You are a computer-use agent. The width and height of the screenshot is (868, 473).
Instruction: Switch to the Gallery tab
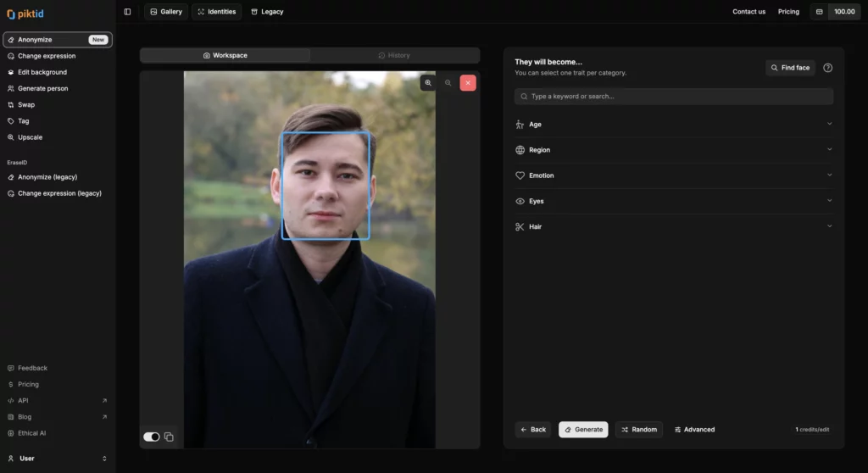166,12
